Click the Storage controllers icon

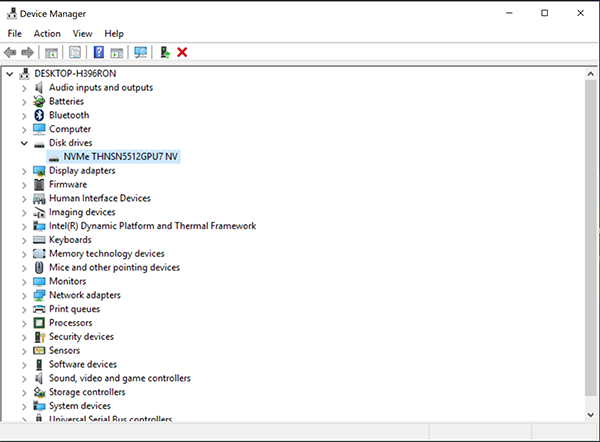pyautogui.click(x=39, y=392)
